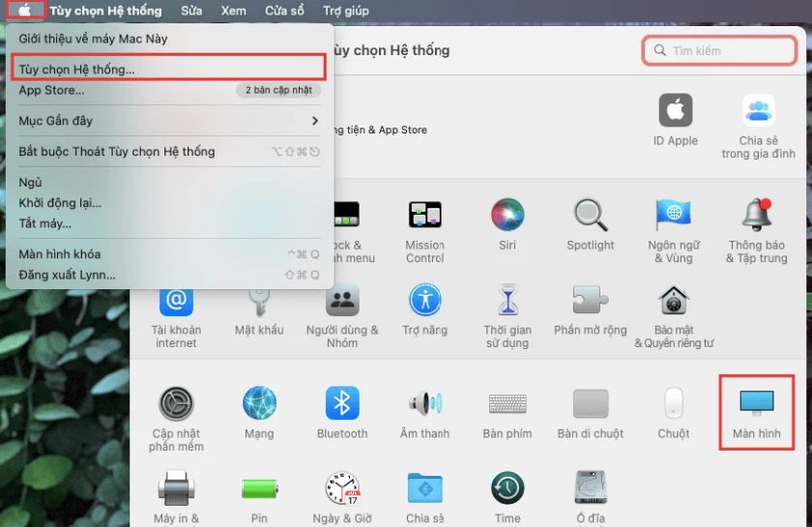Click the 2 bản cập nhật badge
Viewport: 812px width, 527px height.
(x=278, y=90)
